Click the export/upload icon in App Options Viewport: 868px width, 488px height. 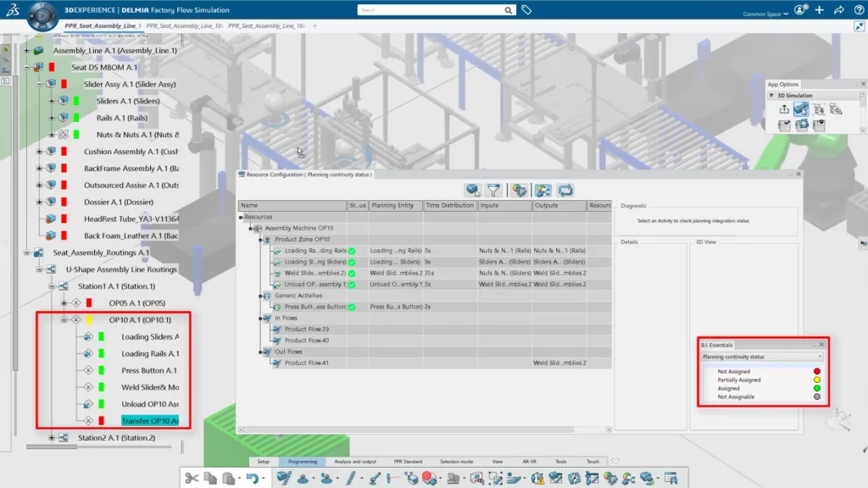(784, 109)
